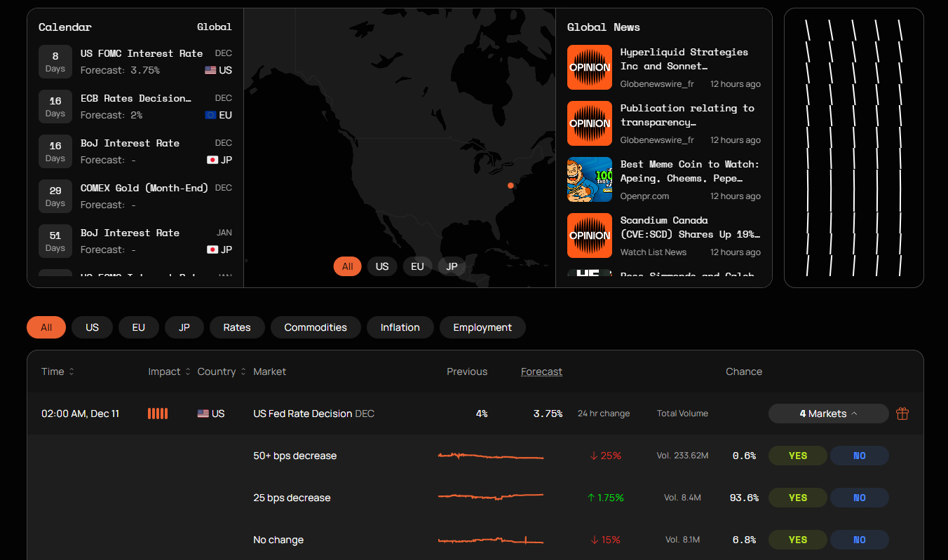Image resolution: width=948 pixels, height=560 pixels.
Task: Filter events by Commodities category
Action: coord(316,327)
